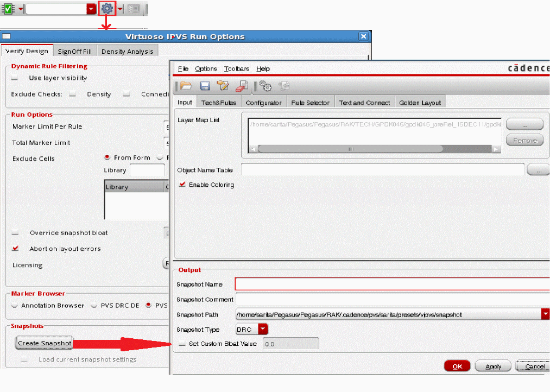Click the red OK button
This screenshot has height=392, width=550.
457,366
